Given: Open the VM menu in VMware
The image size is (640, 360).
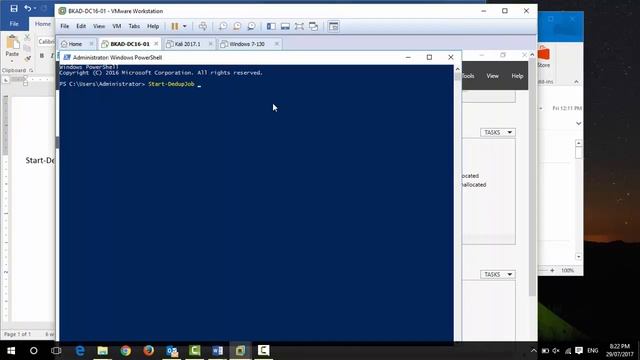Looking at the screenshot, I should point(117,26).
